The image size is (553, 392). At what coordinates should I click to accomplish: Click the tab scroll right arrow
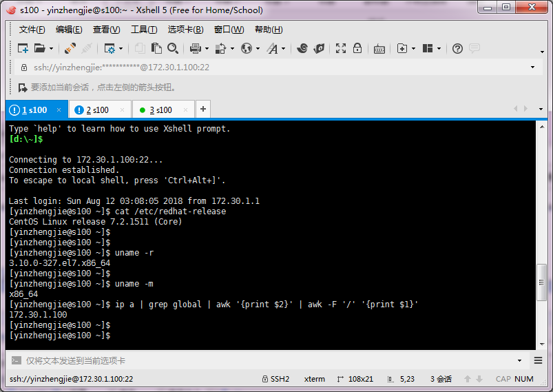(x=526, y=109)
